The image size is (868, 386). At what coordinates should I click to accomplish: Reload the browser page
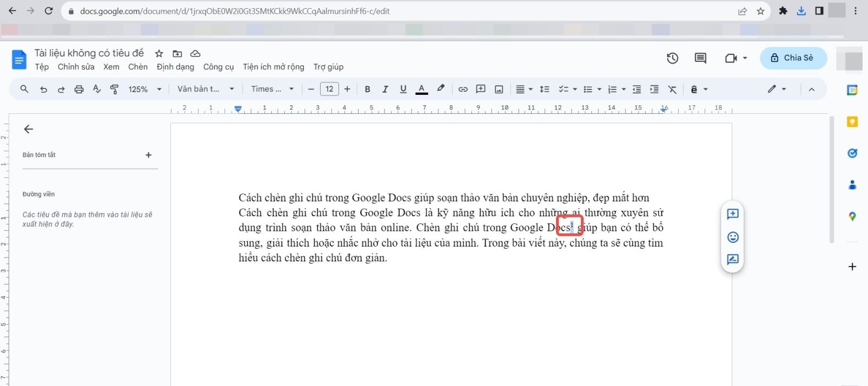coord(48,11)
